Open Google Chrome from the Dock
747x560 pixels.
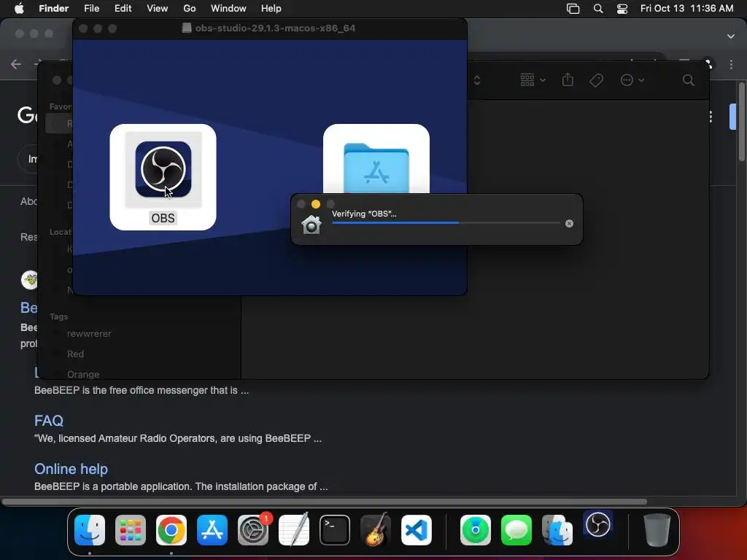point(171,529)
